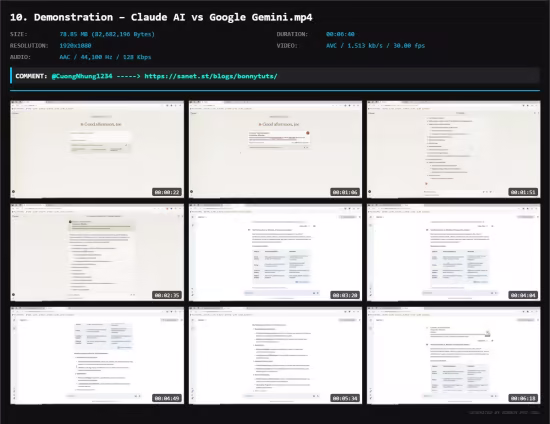Select the thumbnail stamped 00:01:51

pyautogui.click(x=454, y=149)
